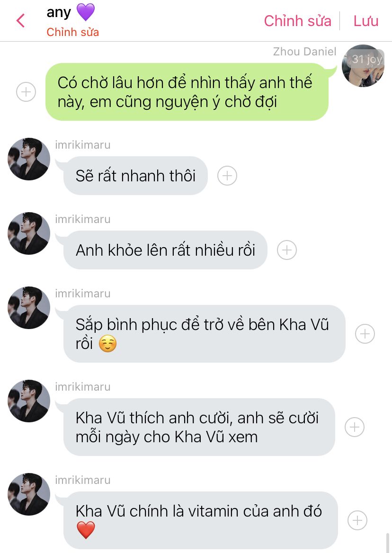The width and height of the screenshot is (392, 553).
Task: Tap the purple heart next to "any"
Action: (x=86, y=12)
